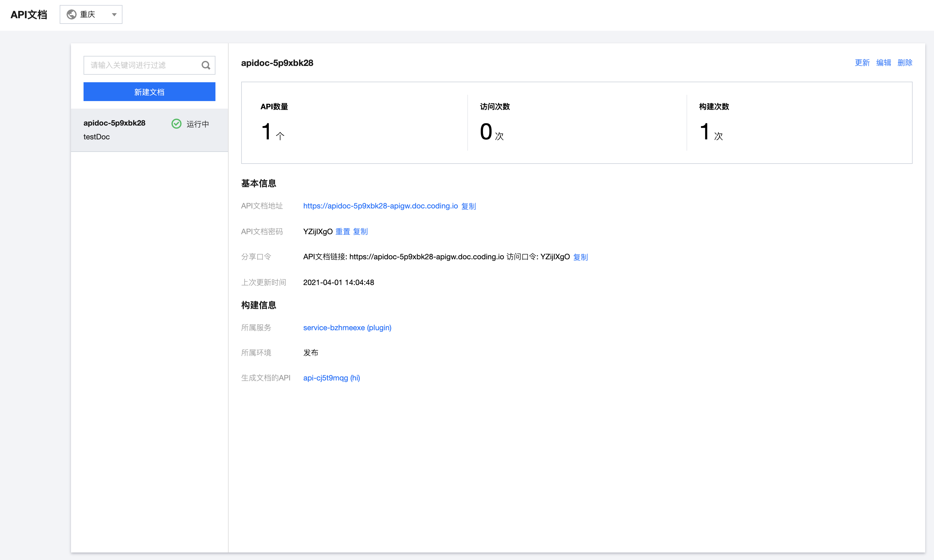934x560 pixels.
Task: Click the apidoc-5p9xbk28 page heading
Action: (277, 63)
